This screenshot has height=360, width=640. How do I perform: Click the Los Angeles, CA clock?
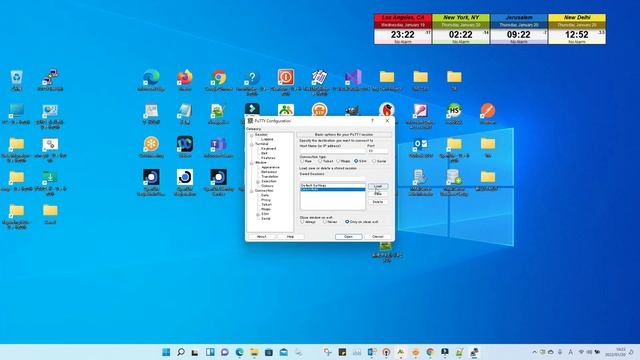click(x=403, y=29)
